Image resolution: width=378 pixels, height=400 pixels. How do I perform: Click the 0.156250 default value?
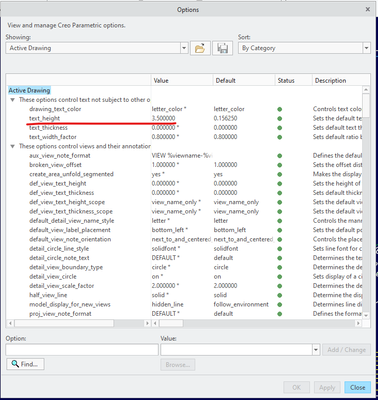pyautogui.click(x=225, y=118)
